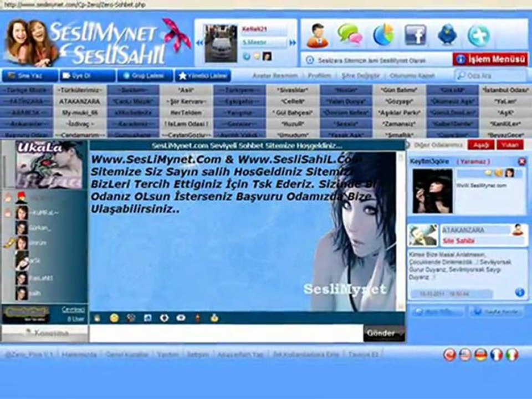Screen dimensions: 532x399
Task: Enter the HerTelden room
Action: (186, 112)
